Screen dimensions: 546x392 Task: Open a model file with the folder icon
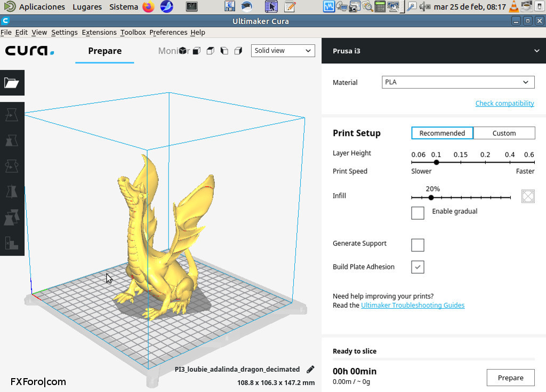[x=12, y=83]
